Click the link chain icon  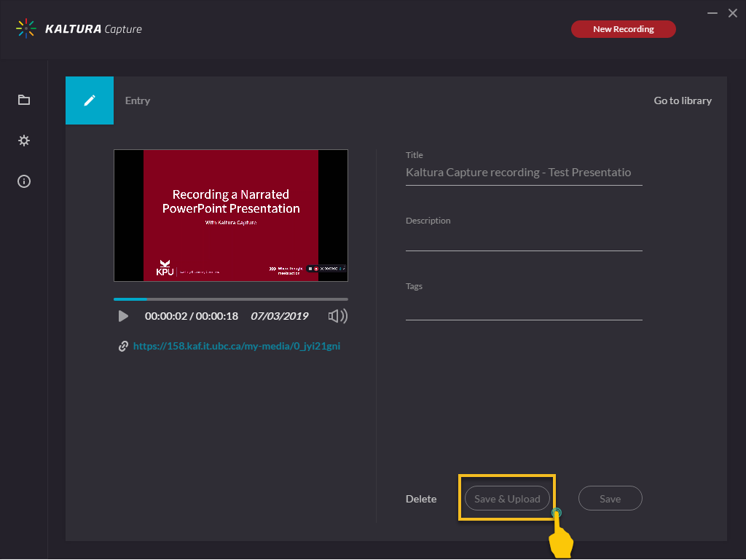click(x=123, y=347)
